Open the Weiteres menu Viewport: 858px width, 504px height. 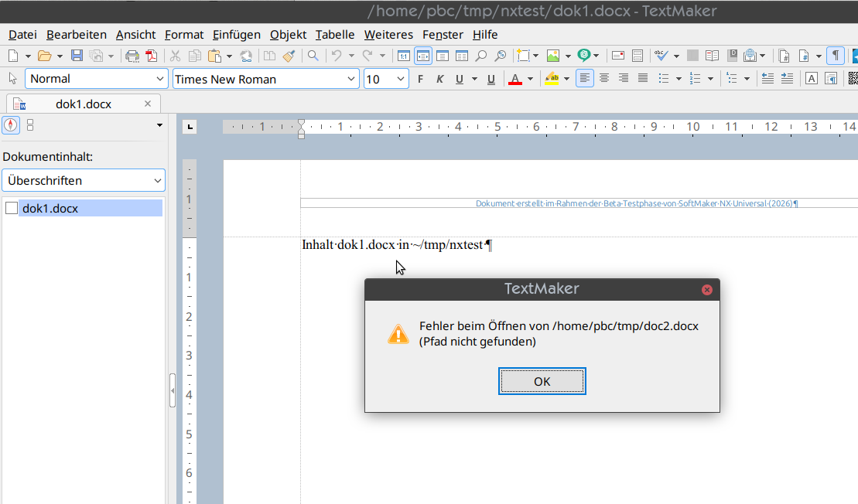(388, 35)
